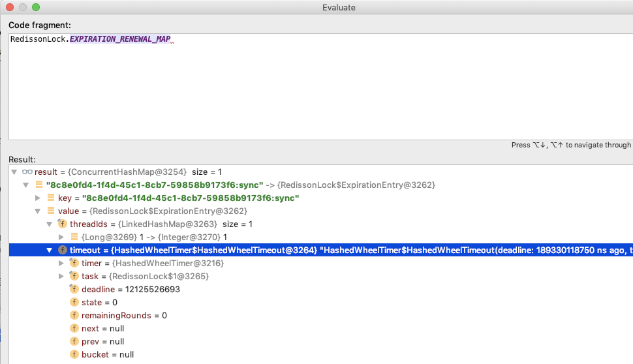Screen dimensions: 633x364
Task: Click the entry icon of Long@3269 row
Action: click(74, 237)
